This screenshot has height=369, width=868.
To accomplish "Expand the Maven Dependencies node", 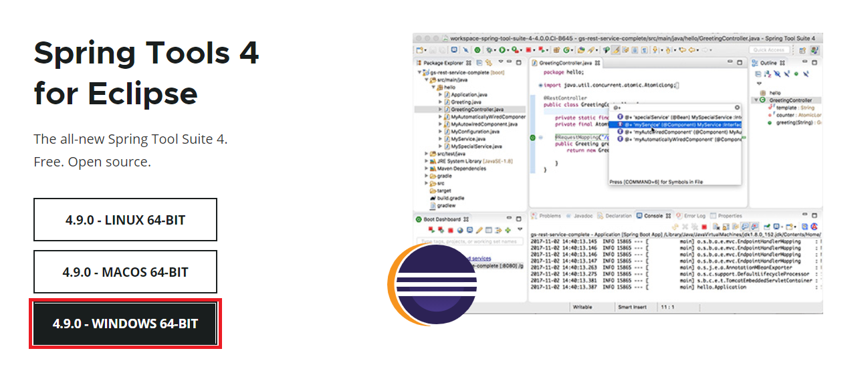I will pyautogui.click(x=426, y=168).
